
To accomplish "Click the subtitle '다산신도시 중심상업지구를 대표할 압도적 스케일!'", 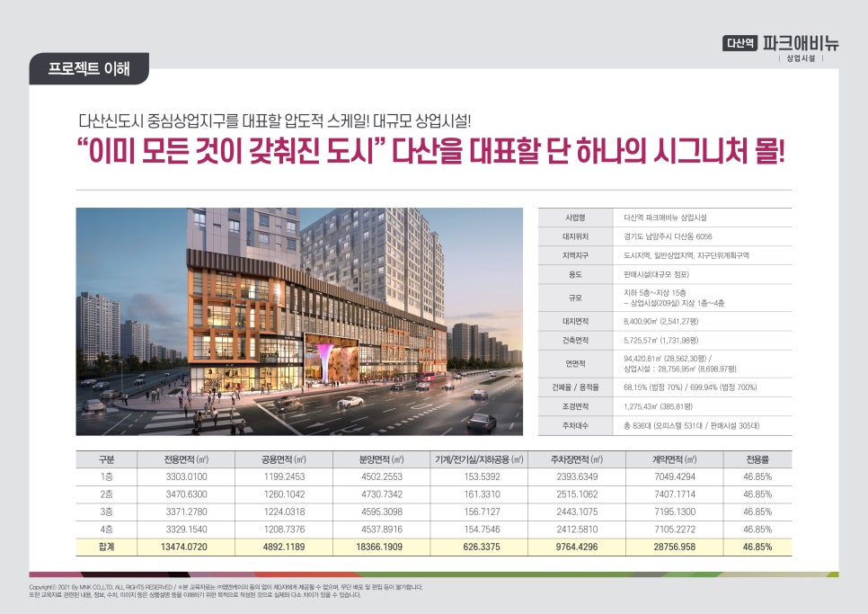I will (x=224, y=120).
